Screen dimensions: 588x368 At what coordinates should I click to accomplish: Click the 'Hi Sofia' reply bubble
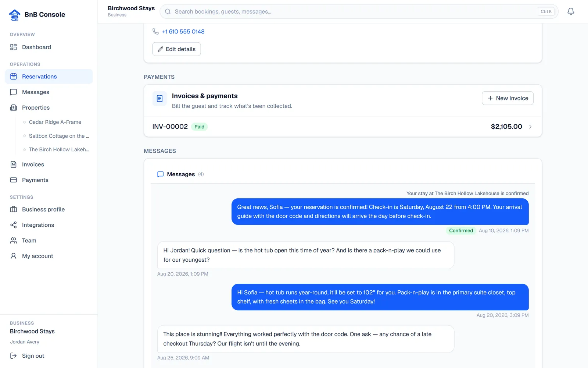pos(380,297)
